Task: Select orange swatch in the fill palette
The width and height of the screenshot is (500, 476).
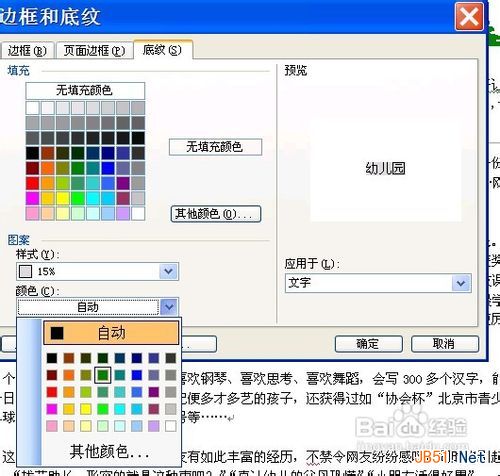Action: [48, 168]
